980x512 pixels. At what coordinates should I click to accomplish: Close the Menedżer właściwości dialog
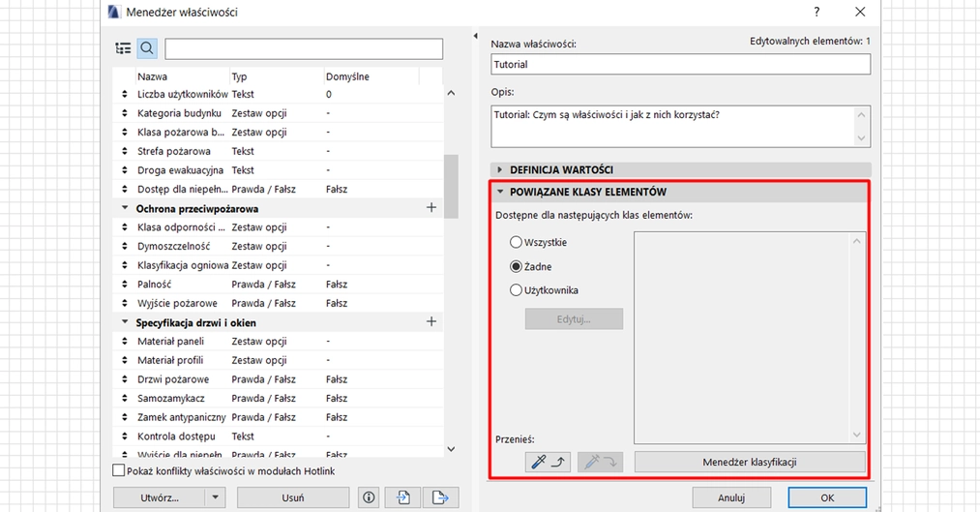pyautogui.click(x=861, y=12)
